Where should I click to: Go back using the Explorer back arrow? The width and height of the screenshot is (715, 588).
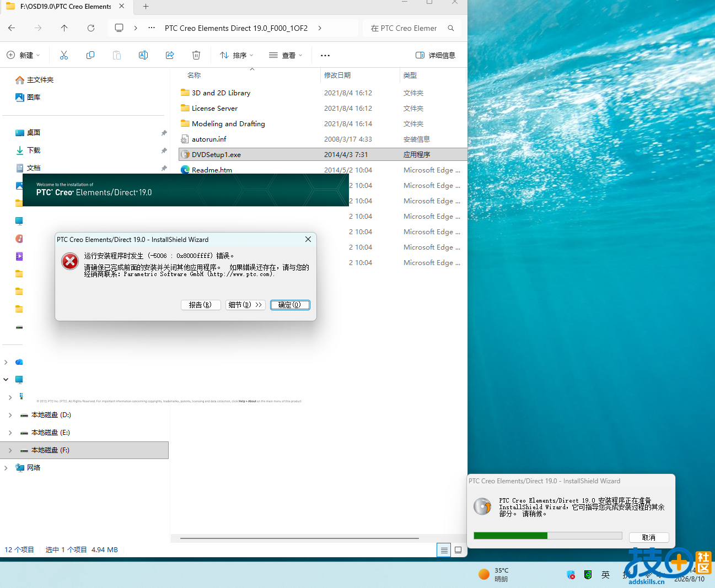pos(12,28)
